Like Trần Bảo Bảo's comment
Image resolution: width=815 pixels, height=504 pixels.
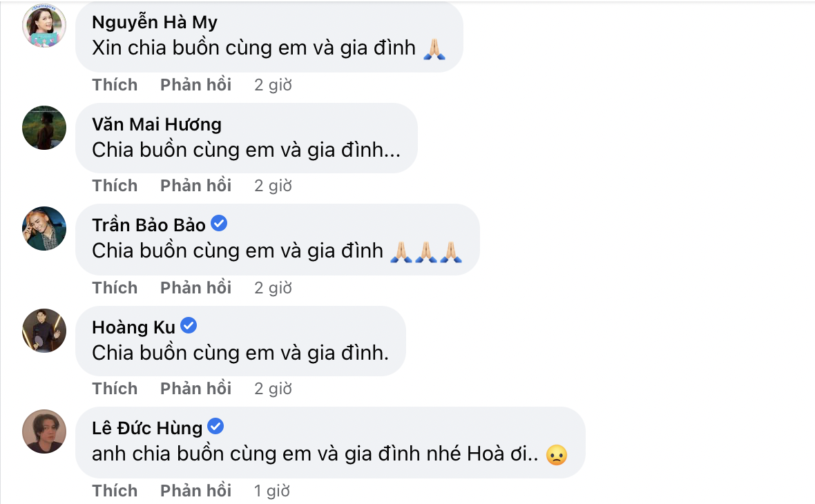click(x=115, y=287)
